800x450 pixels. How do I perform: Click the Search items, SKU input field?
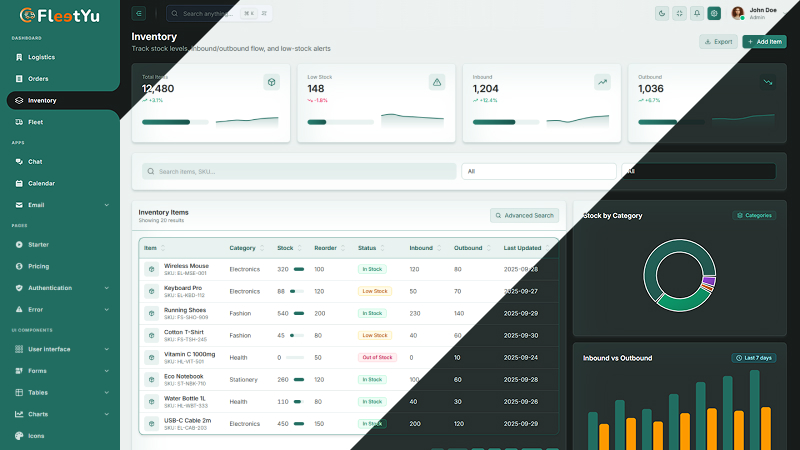pyautogui.click(x=298, y=171)
